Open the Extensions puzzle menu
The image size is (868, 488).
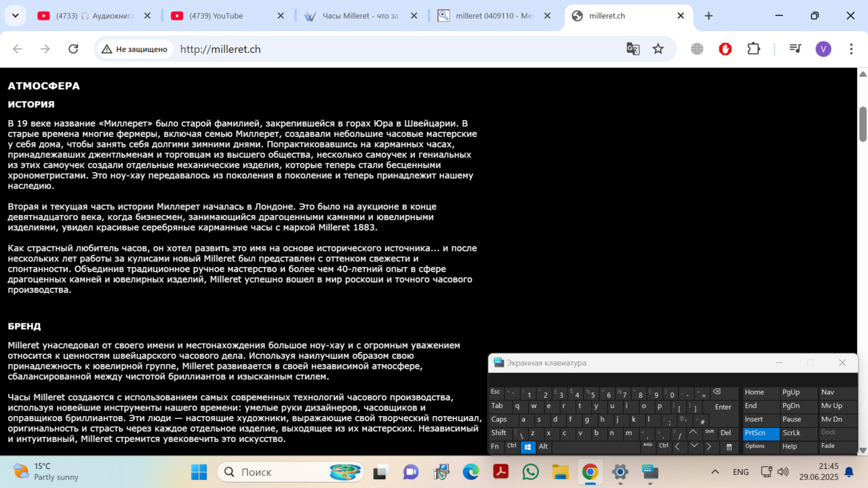click(x=753, y=49)
